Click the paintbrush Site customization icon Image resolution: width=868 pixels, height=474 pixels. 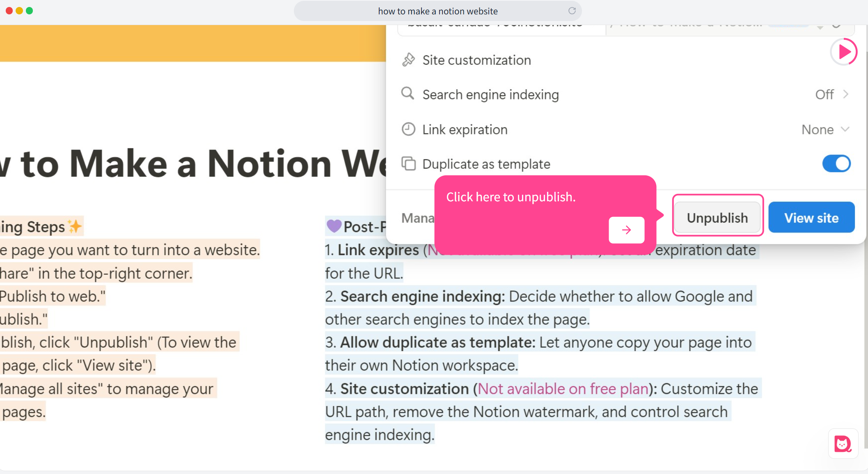click(x=408, y=60)
